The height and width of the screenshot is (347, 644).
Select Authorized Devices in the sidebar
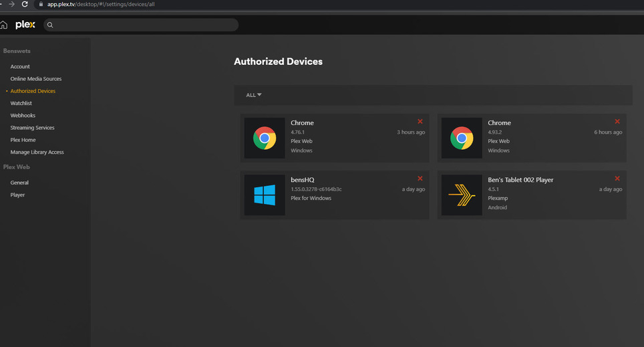click(x=33, y=91)
